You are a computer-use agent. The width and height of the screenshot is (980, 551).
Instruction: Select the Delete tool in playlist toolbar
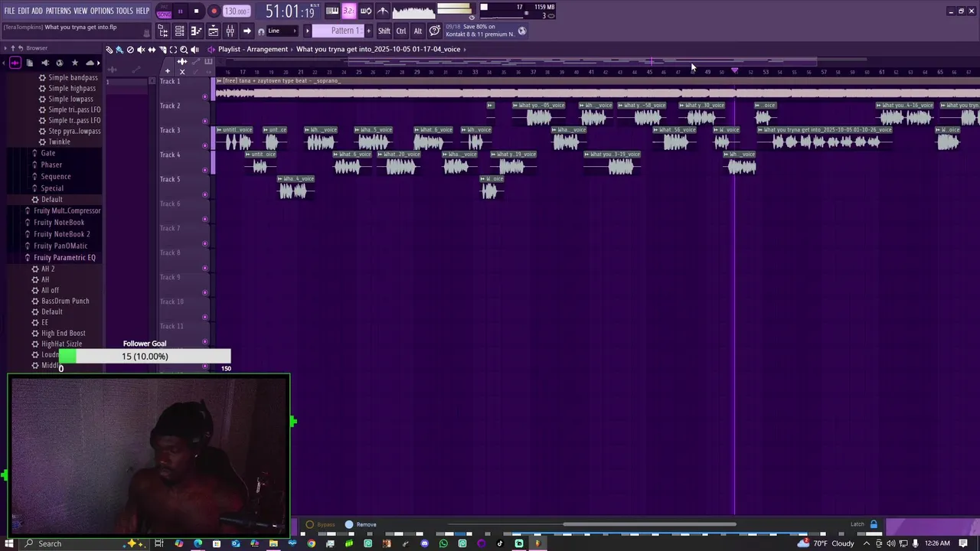point(130,50)
